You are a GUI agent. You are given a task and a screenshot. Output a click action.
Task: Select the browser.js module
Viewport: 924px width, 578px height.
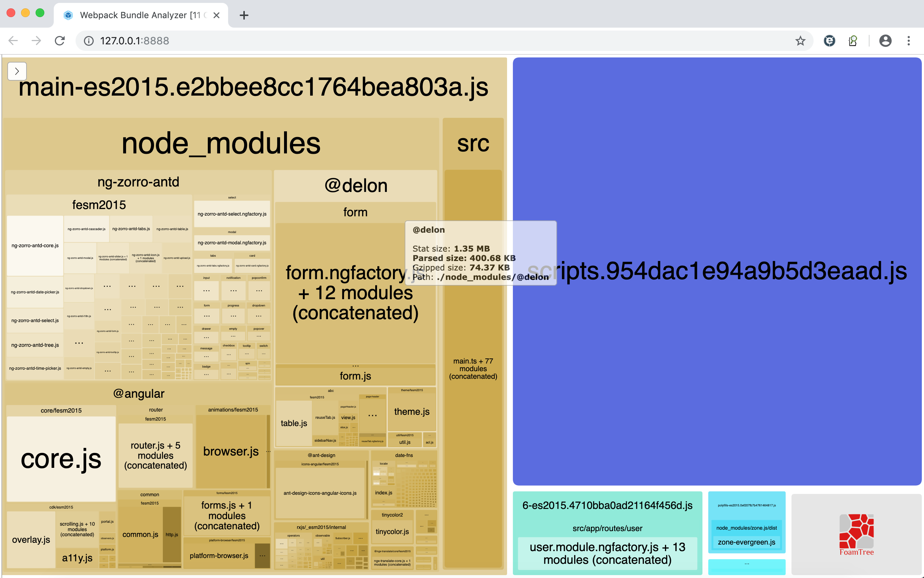pyautogui.click(x=231, y=451)
